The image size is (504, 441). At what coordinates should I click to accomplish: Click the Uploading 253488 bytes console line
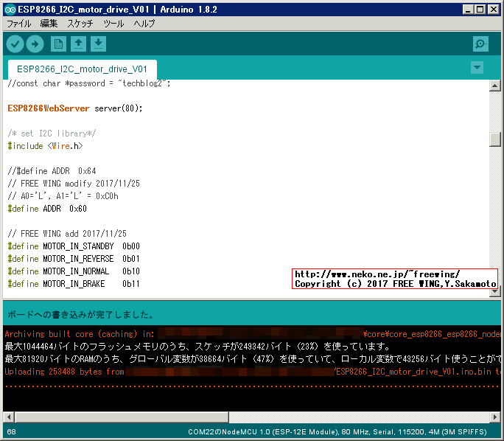252,372
